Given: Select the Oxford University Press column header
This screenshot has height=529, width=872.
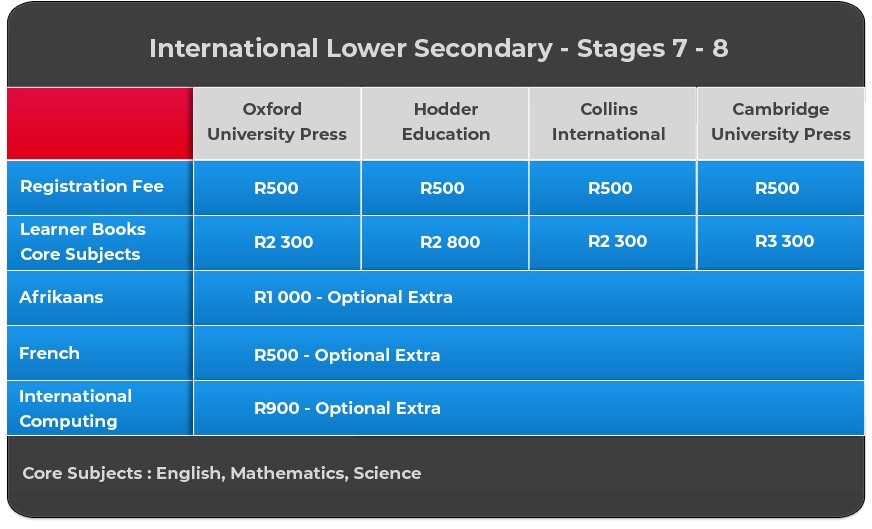Looking at the screenshot, I should (277, 122).
